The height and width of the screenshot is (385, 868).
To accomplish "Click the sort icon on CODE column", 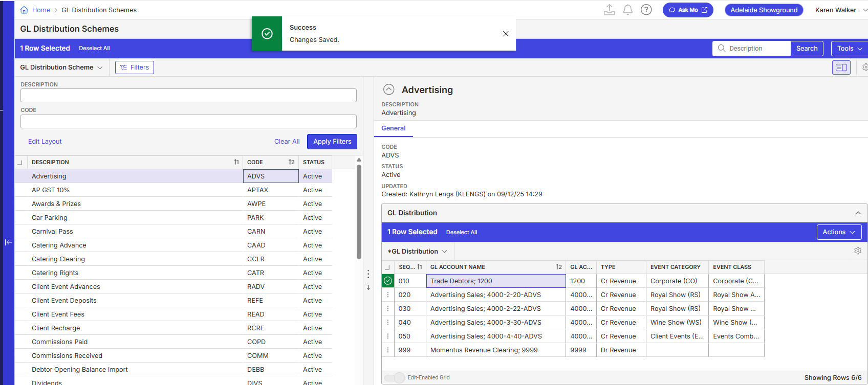I will (x=292, y=162).
